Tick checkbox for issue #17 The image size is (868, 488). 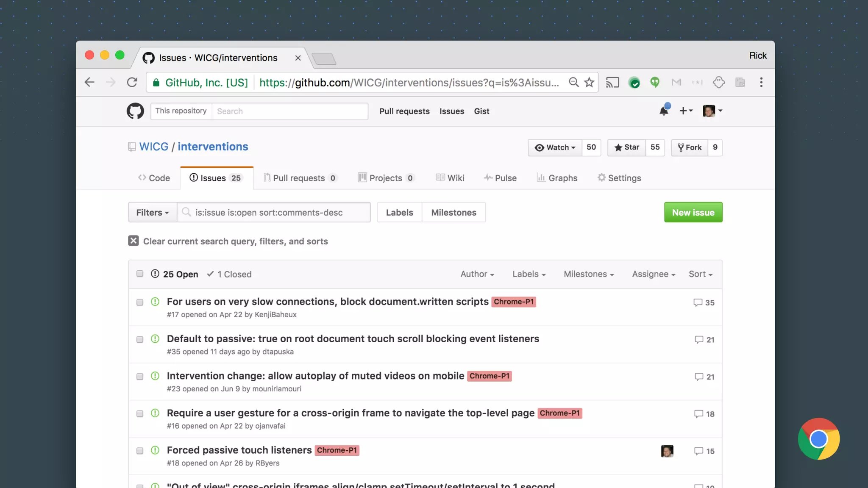[140, 302]
